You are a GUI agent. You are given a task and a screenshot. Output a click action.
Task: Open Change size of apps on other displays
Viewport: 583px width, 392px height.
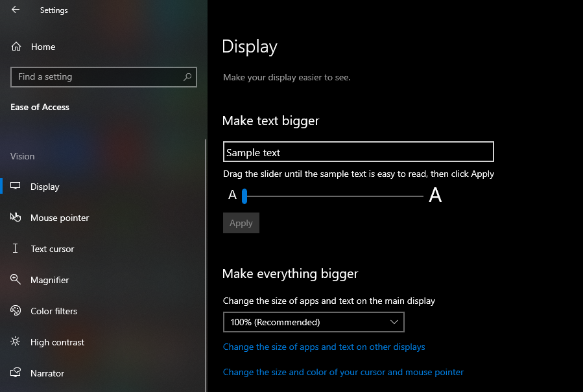324,347
